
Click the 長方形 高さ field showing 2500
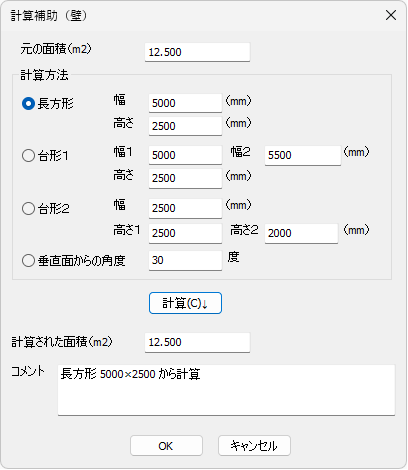point(185,126)
